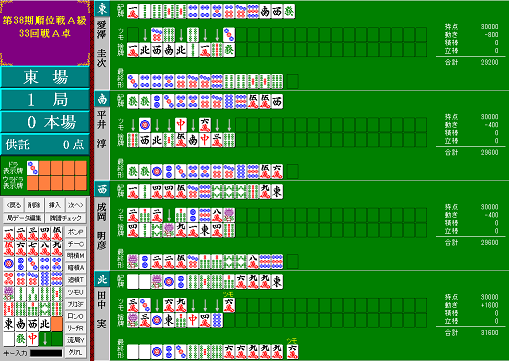Mark exhaustive draw with 流局Y button
Viewport: 509px width, 361px height.
pyautogui.click(x=76, y=340)
